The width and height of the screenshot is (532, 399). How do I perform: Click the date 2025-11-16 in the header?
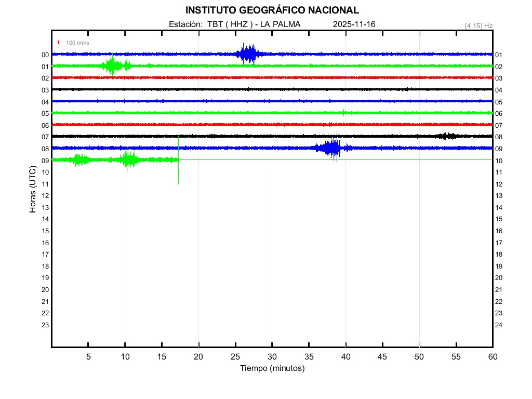(354, 24)
